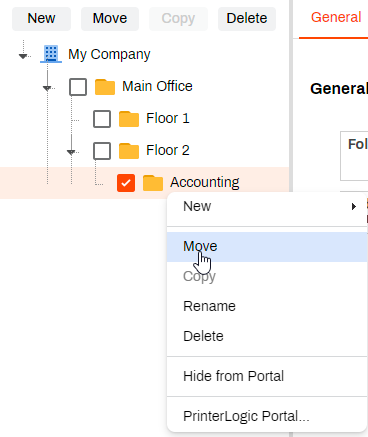Check the Floor 1 checkbox

tap(102, 119)
